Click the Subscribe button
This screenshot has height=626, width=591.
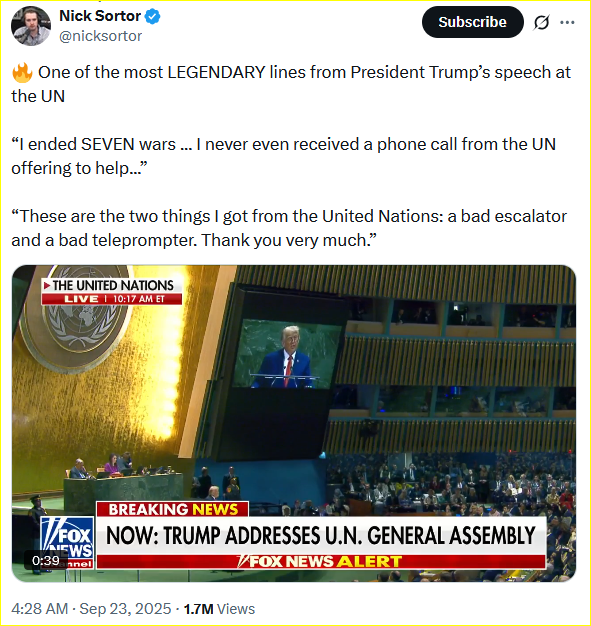pyautogui.click(x=472, y=22)
